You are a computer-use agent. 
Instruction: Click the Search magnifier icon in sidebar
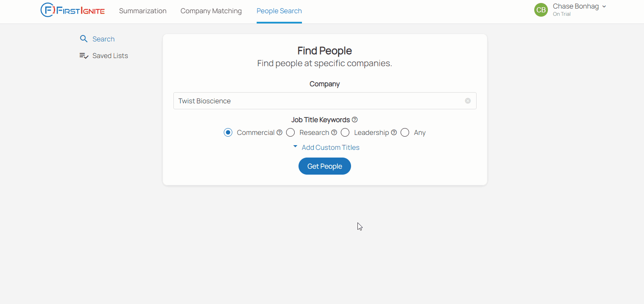[x=84, y=39]
